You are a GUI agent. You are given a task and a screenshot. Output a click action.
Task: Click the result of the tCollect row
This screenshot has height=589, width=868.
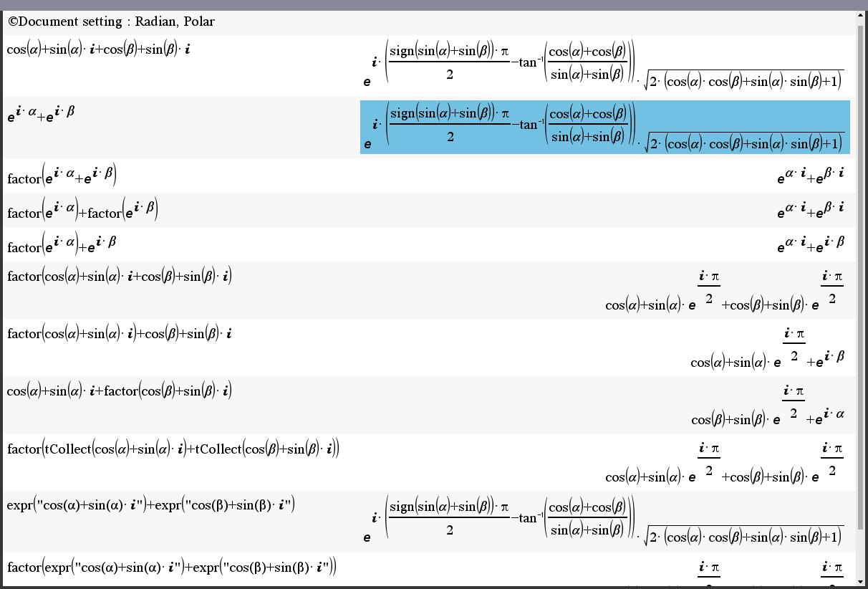coord(724,462)
